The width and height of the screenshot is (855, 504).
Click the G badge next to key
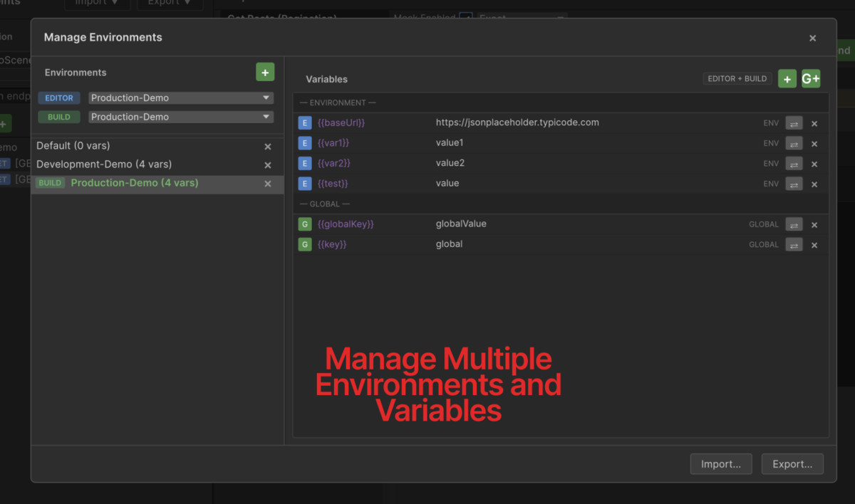click(x=305, y=244)
